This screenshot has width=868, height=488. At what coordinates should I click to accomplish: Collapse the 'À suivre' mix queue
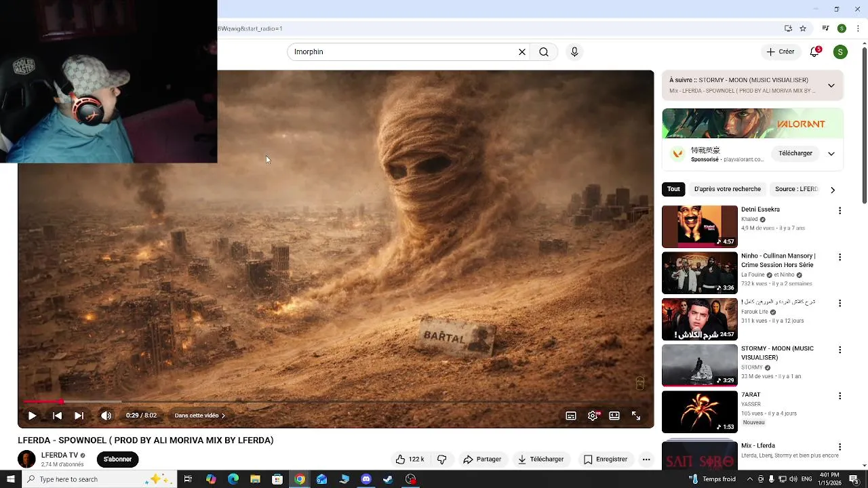(831, 85)
